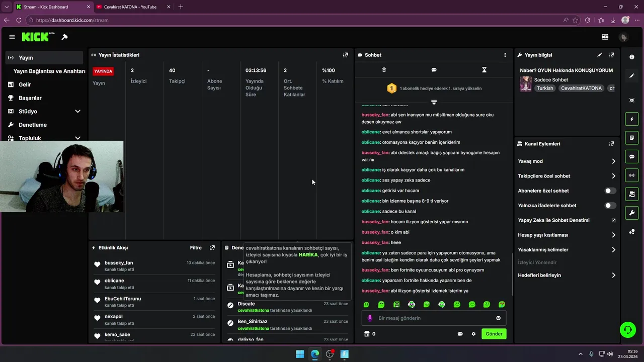
Task: Open chat settings gear icon
Action: [x=473, y=334]
